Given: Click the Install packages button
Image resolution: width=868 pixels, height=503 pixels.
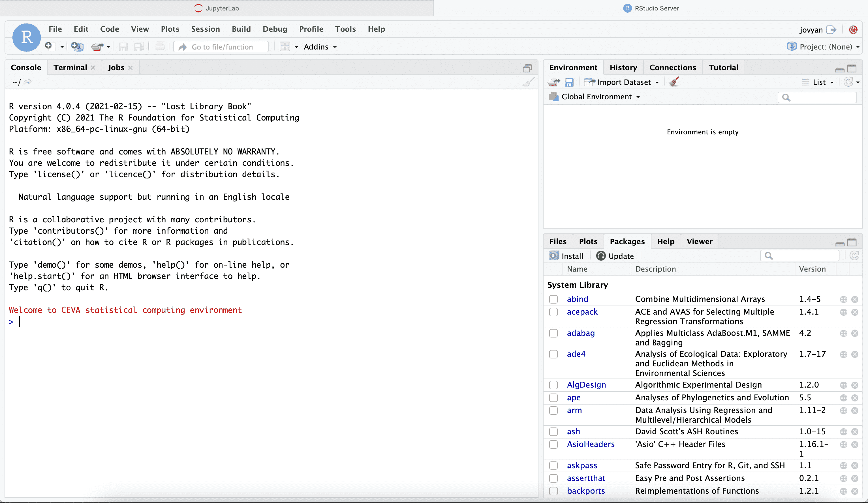Looking at the screenshot, I should [x=566, y=256].
